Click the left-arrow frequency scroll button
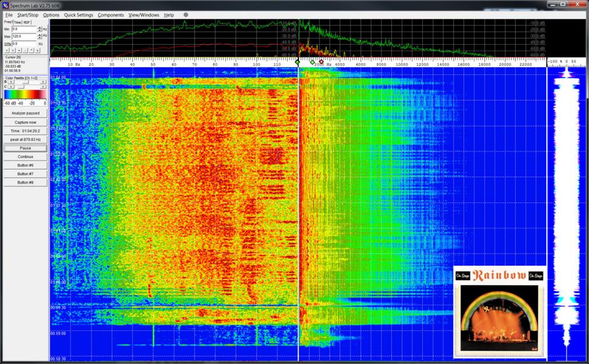 pos(7,50)
